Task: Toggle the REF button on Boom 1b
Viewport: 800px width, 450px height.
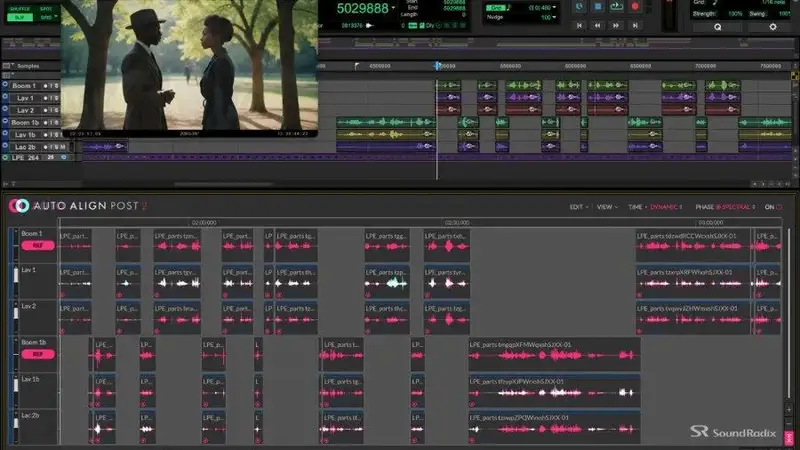Action: point(38,354)
